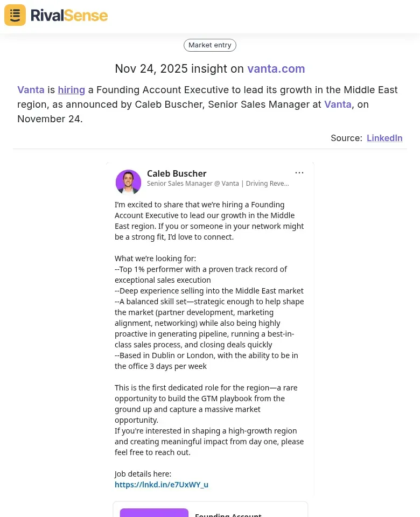Open the first Vanta link in the summary
Screen dimensions: 420x517
coord(31,89)
